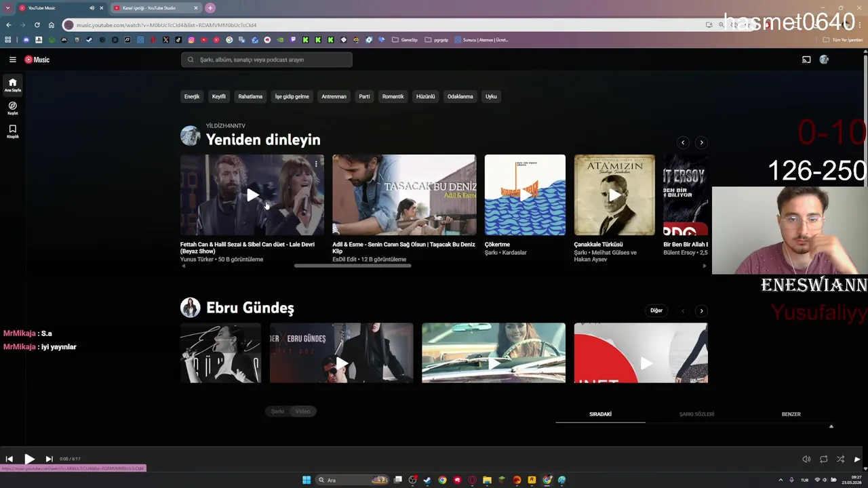Click the song search input field
The image size is (868, 488).
coord(267,60)
